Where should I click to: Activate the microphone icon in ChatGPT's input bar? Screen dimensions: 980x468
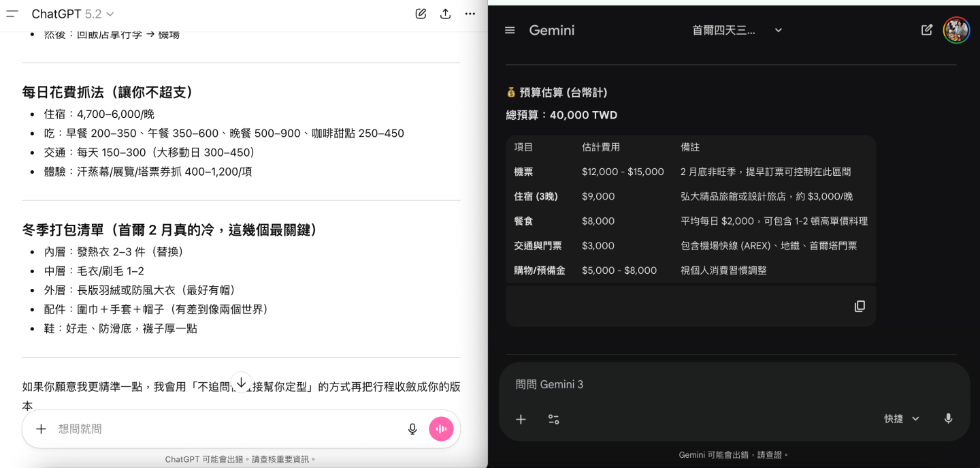coord(412,429)
